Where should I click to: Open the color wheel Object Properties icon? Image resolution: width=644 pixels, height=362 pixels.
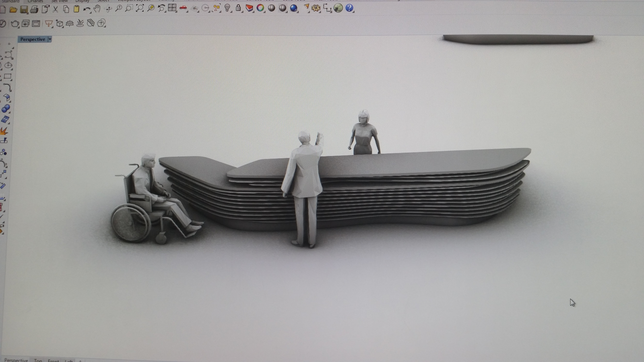click(260, 8)
